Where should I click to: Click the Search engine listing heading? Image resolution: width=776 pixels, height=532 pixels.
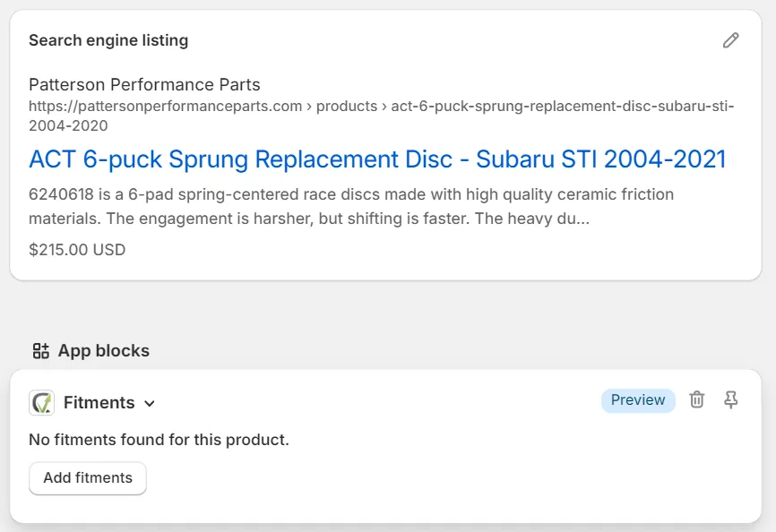[108, 40]
